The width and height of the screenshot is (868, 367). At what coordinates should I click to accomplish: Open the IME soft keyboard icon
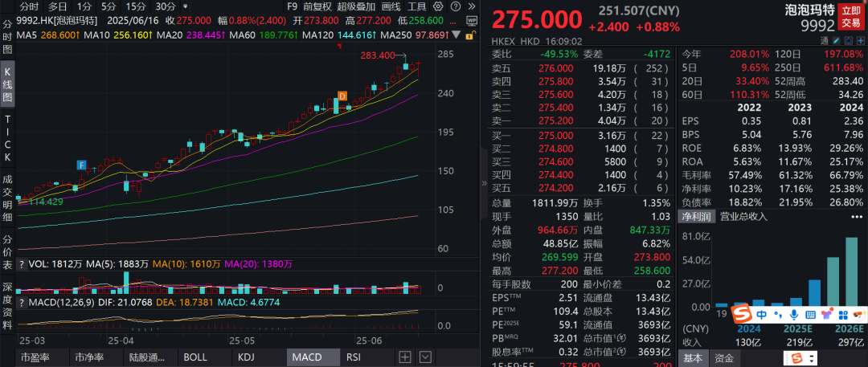(810, 315)
